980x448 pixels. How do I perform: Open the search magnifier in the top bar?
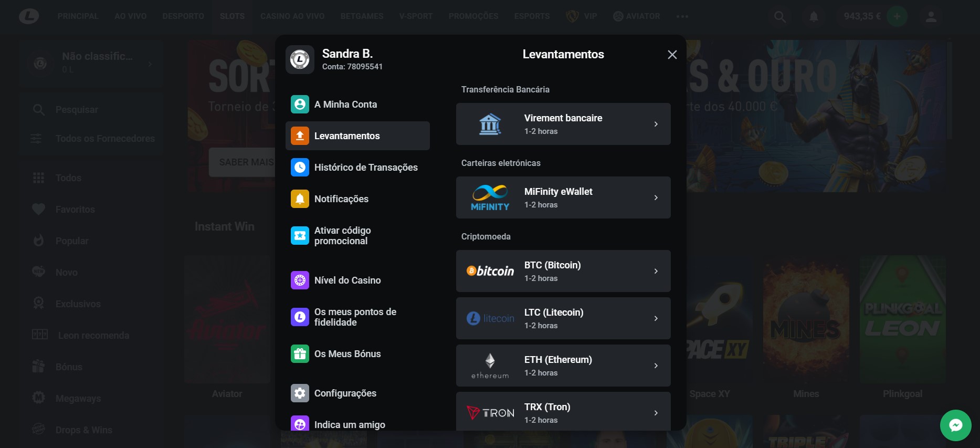tap(780, 17)
